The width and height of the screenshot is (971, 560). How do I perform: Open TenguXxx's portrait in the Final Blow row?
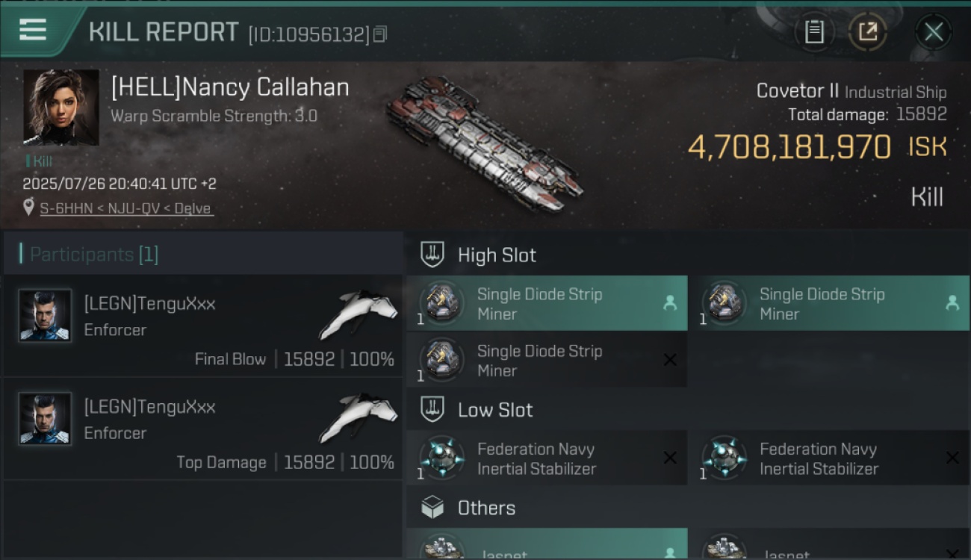[x=45, y=315]
